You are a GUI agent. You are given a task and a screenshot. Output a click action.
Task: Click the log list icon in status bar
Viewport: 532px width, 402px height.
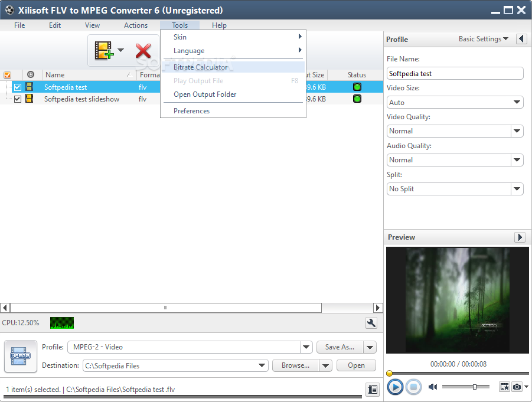[x=373, y=390]
